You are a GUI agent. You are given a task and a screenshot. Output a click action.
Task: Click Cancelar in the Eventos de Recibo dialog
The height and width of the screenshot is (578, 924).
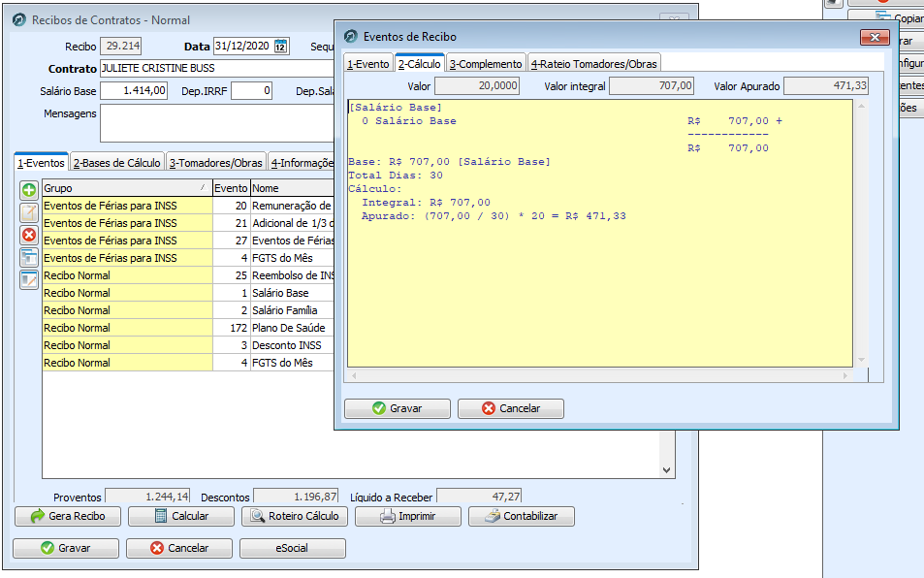point(511,408)
